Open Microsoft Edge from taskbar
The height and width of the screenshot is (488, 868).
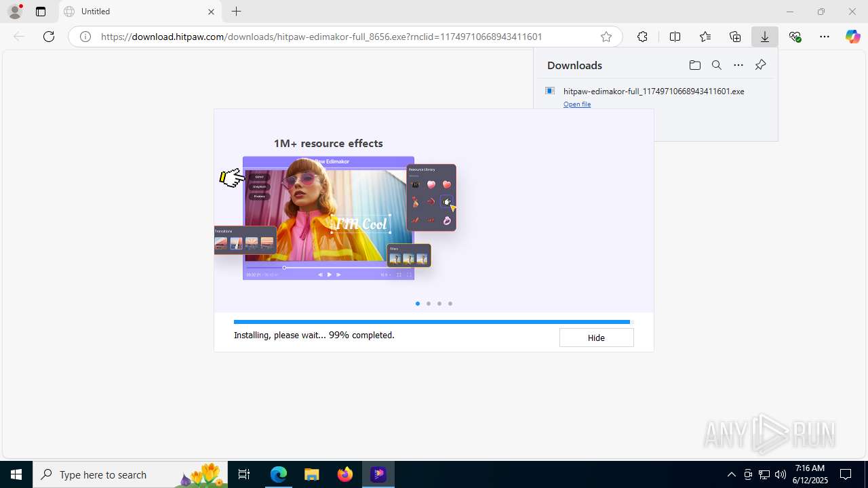(279, 474)
